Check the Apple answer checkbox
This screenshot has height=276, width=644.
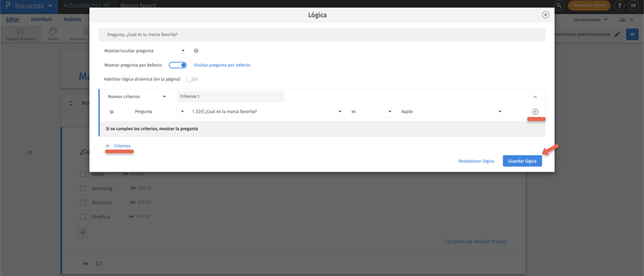pos(83,174)
